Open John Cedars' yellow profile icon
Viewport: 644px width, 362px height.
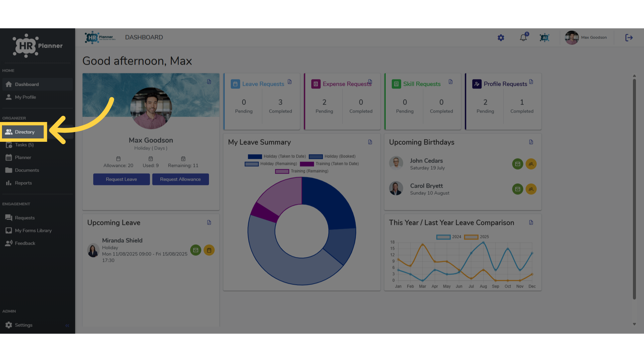[531, 164]
